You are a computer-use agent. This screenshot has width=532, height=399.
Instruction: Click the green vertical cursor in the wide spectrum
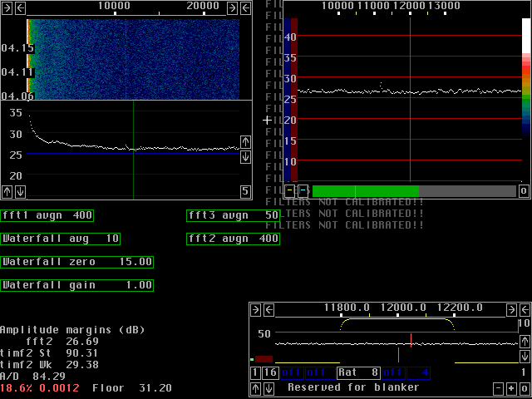coord(133,150)
